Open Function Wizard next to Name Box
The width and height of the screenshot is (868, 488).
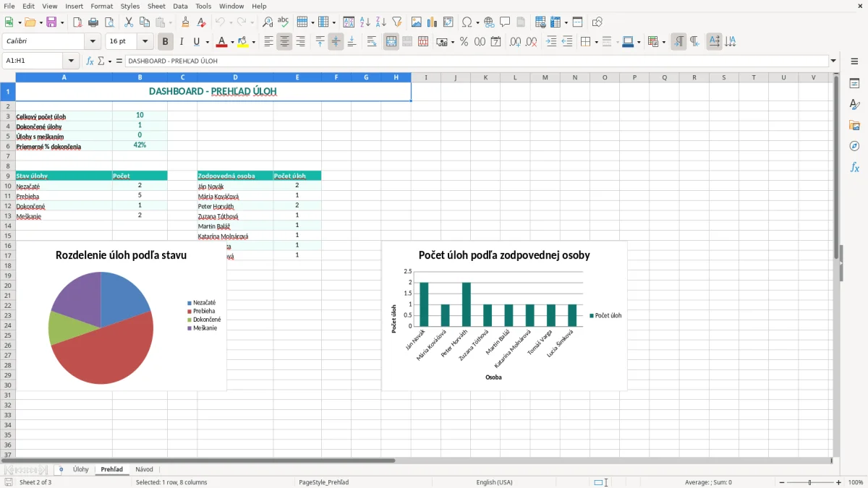(90, 61)
